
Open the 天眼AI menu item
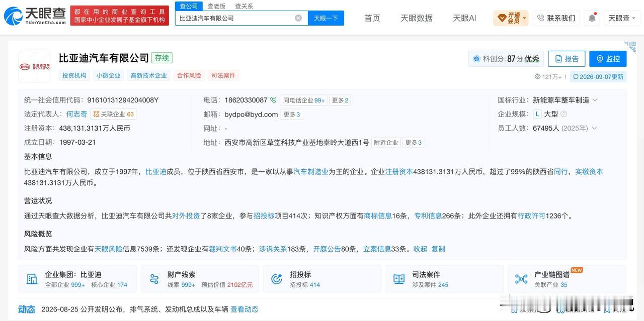coord(464,18)
